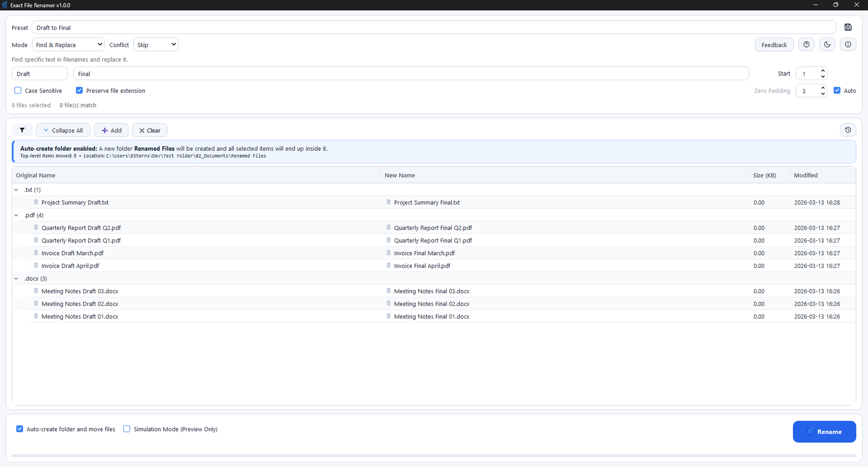
Task: Open the help dialog
Action: pos(806,44)
